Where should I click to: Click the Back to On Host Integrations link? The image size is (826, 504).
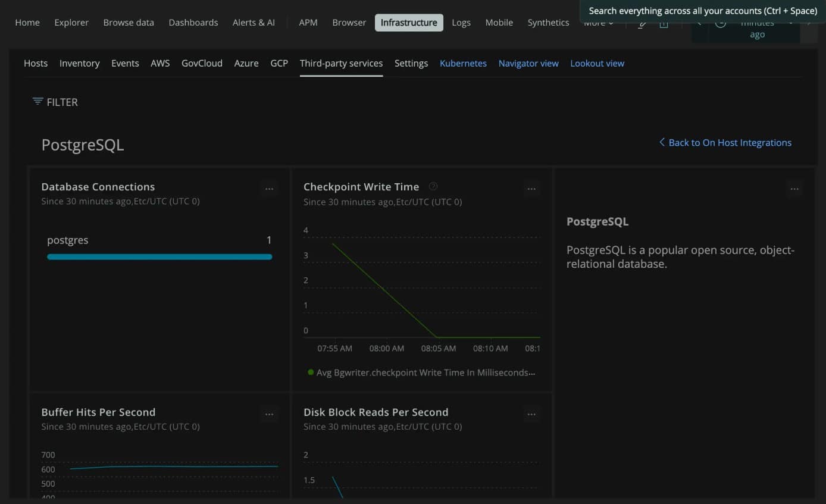click(729, 142)
